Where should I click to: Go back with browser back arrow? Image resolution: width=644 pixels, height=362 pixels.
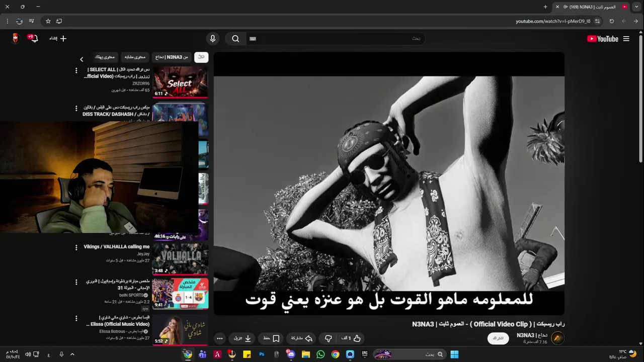(x=636, y=21)
